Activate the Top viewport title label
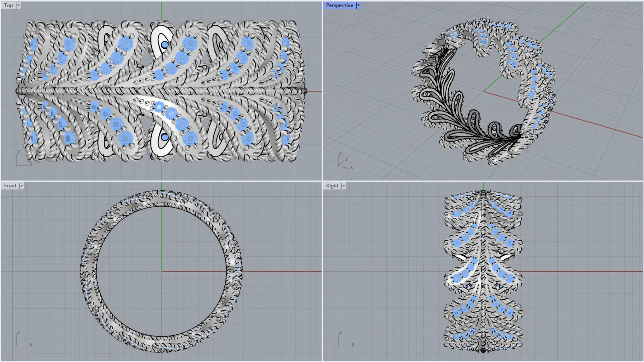Screen dimensions: 644x362 coord(8,5)
